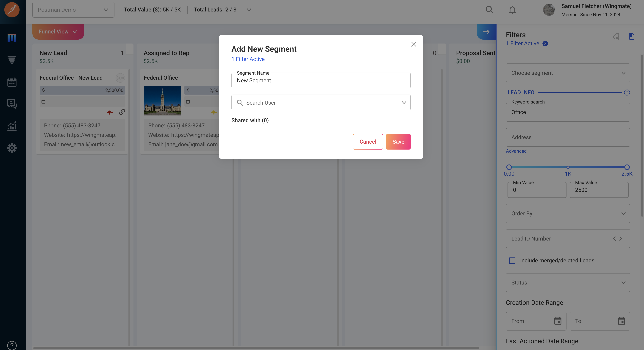
Task: Click Cancel in the segment dialog
Action: (x=368, y=142)
